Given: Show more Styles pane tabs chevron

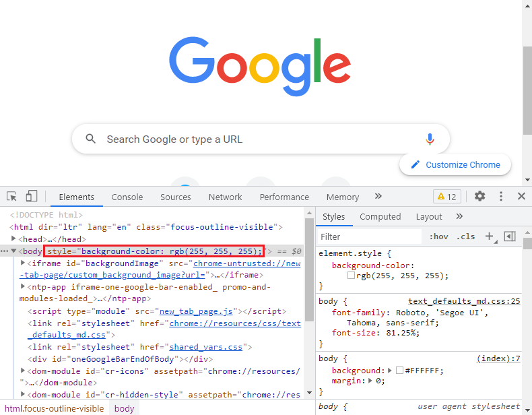Looking at the screenshot, I should (459, 216).
